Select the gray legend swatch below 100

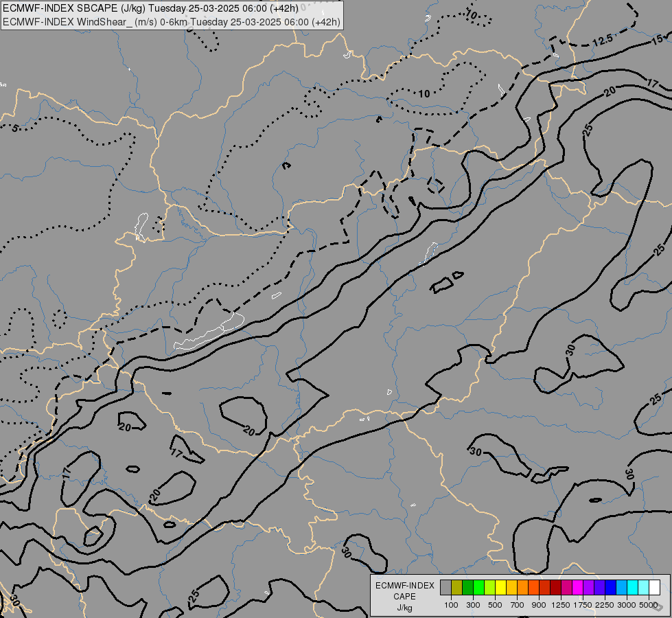point(445,587)
